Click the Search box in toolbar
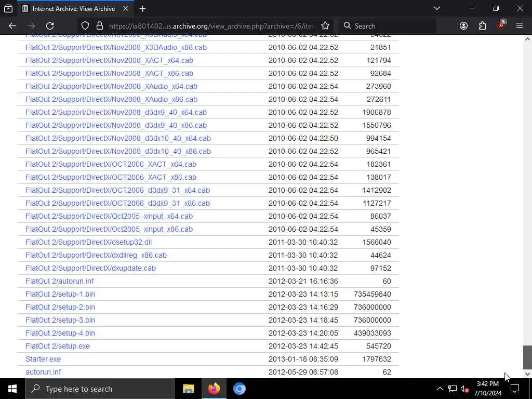Screen dimensions: 532x399 388,26
